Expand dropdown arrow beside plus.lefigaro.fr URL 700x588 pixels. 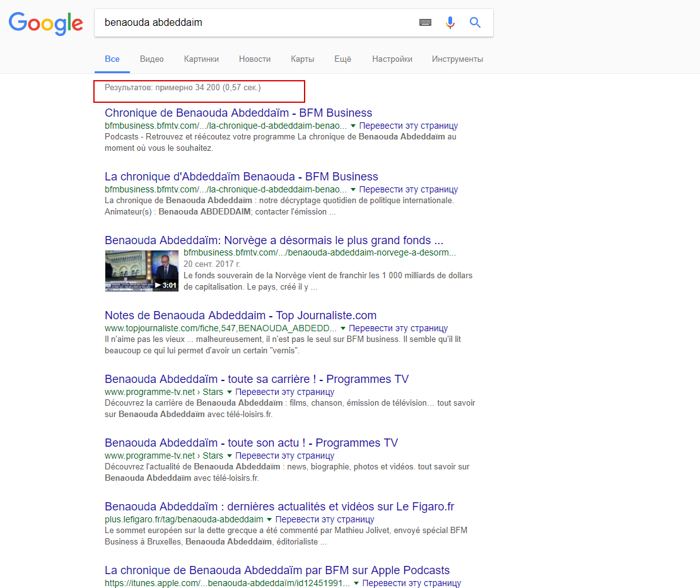tap(269, 520)
